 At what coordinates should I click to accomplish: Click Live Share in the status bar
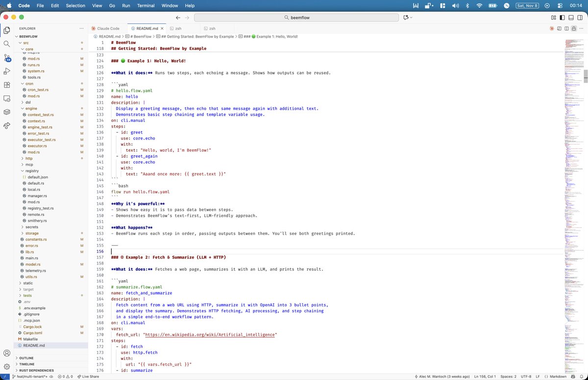pos(88,377)
